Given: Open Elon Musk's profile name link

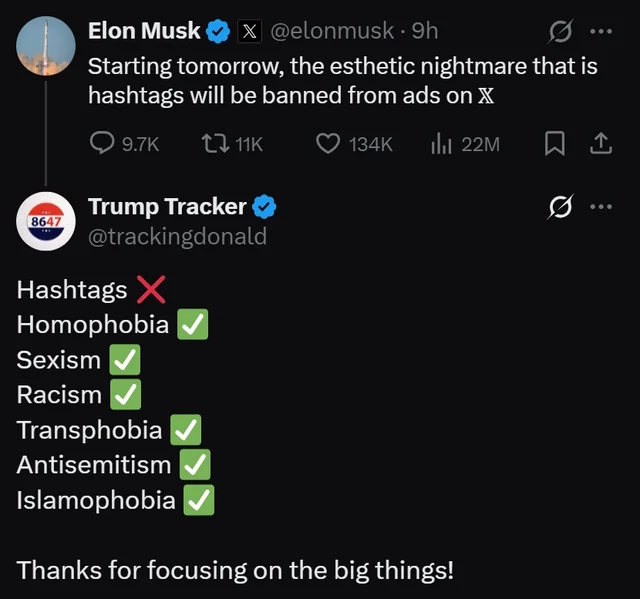Looking at the screenshot, I should [x=144, y=31].
